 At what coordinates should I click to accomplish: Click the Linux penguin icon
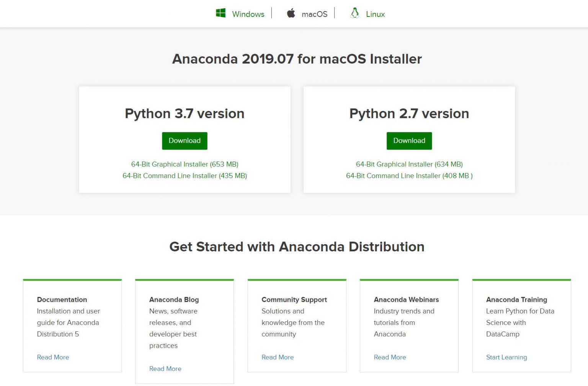pyautogui.click(x=354, y=13)
